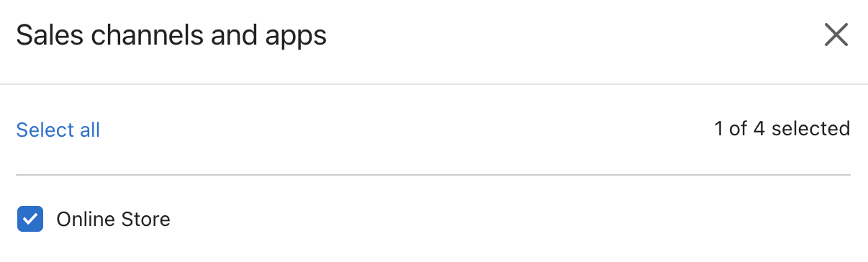Click the Select all link
Image resolution: width=868 pixels, height=262 pixels.
pos(58,130)
